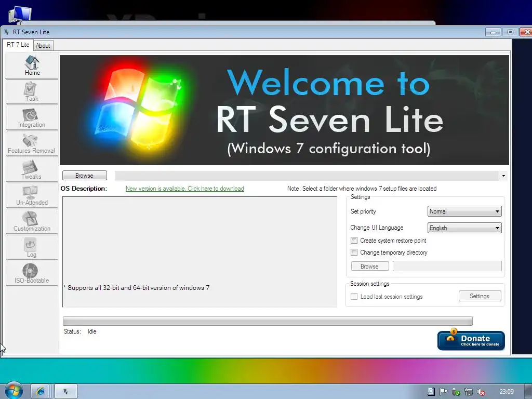The height and width of the screenshot is (399, 532).
Task: Open session Settings button
Action: tap(480, 296)
